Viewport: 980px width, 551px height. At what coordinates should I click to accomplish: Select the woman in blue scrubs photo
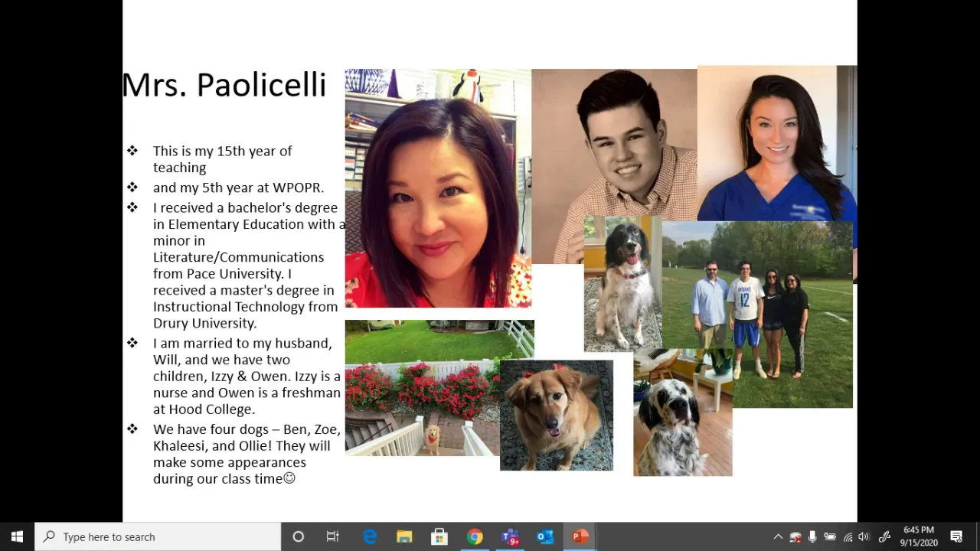point(776,143)
